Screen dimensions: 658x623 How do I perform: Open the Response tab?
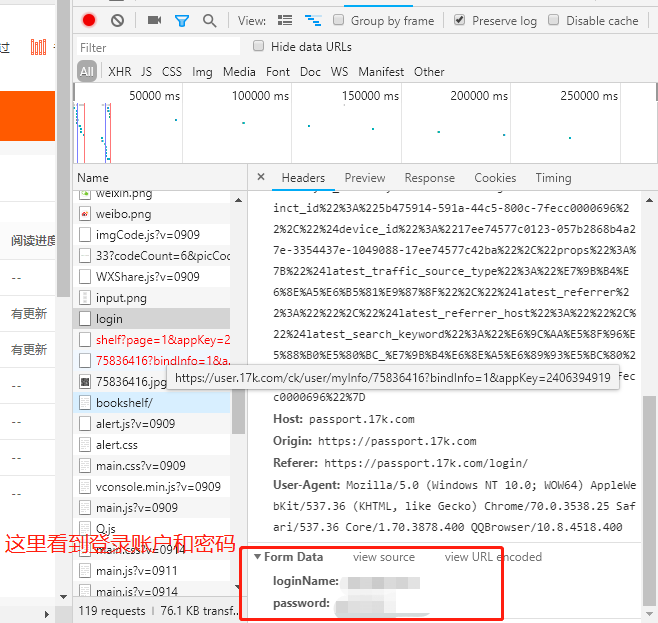coord(430,178)
